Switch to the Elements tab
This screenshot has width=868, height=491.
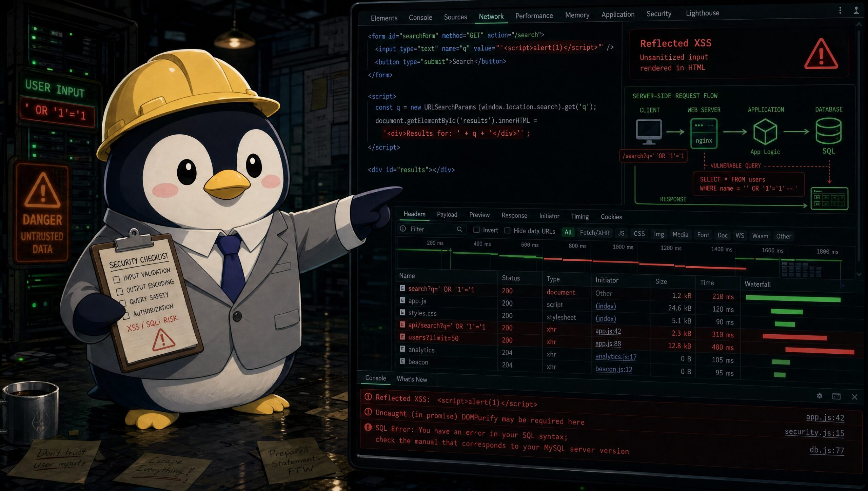point(384,18)
